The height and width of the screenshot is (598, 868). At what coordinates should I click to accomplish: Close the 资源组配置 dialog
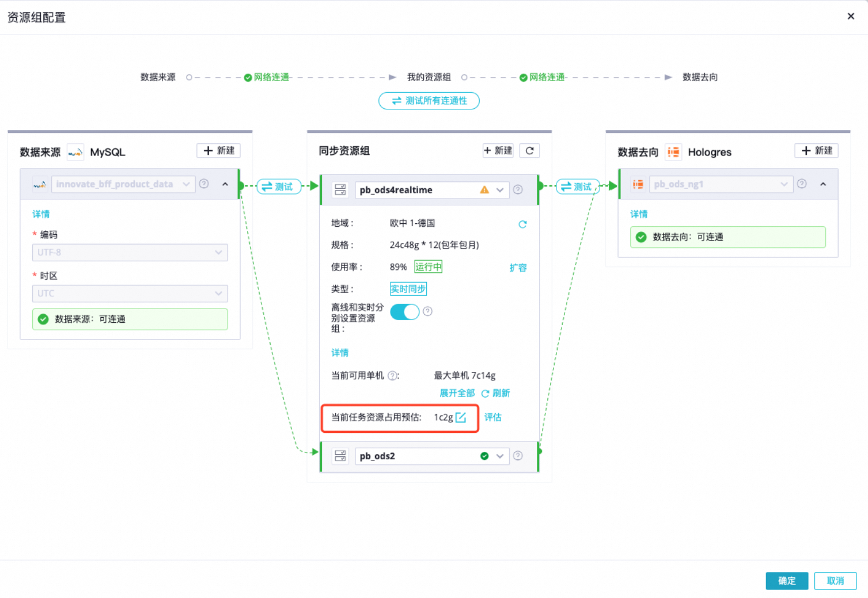(851, 16)
